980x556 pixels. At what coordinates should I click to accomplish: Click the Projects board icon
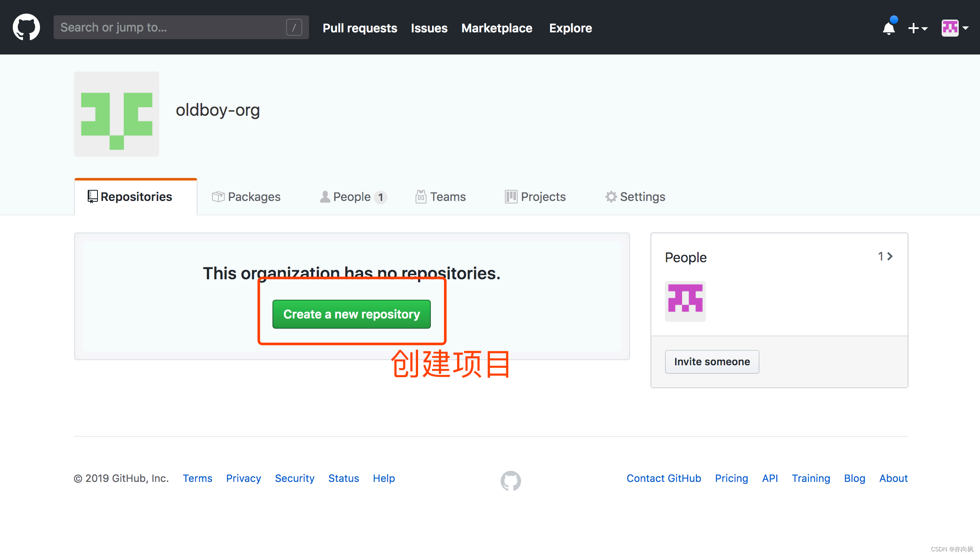pyautogui.click(x=511, y=197)
